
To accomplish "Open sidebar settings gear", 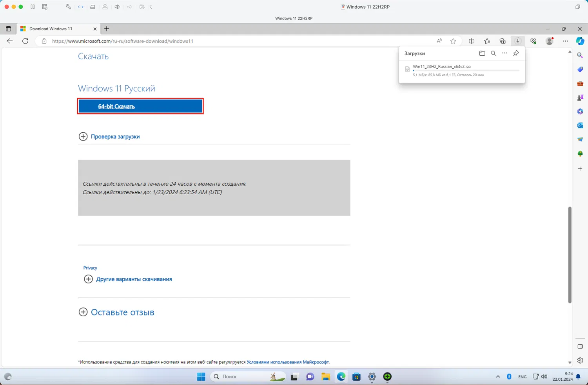I will [580, 360].
